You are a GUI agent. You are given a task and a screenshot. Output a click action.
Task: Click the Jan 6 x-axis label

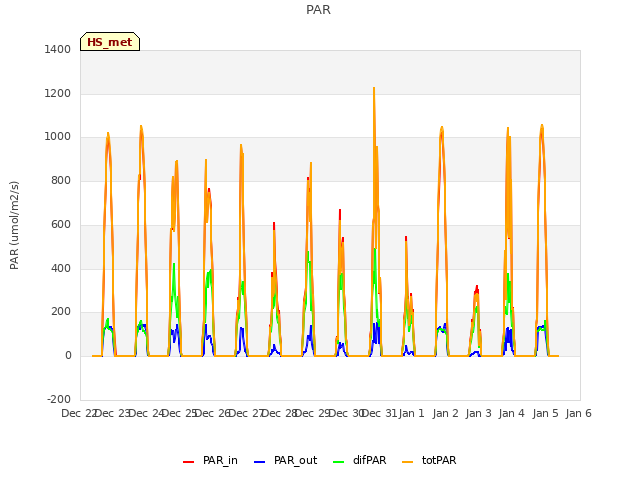[x=578, y=413]
